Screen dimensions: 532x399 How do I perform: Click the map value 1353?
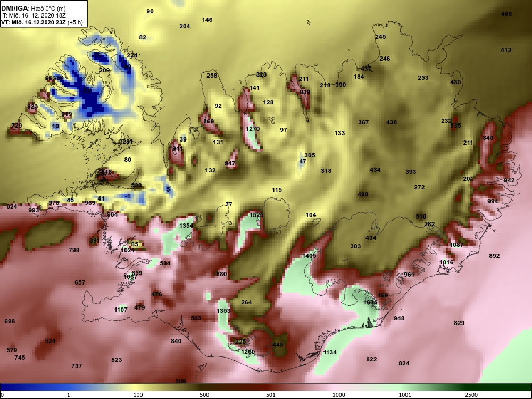click(223, 311)
